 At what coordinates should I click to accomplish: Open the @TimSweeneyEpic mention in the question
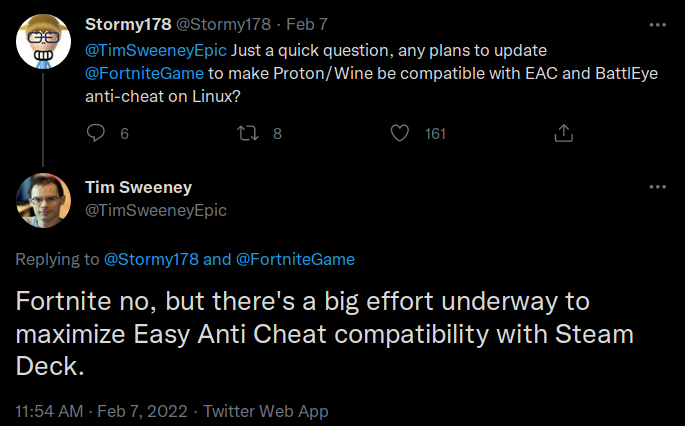pyautogui.click(x=156, y=50)
